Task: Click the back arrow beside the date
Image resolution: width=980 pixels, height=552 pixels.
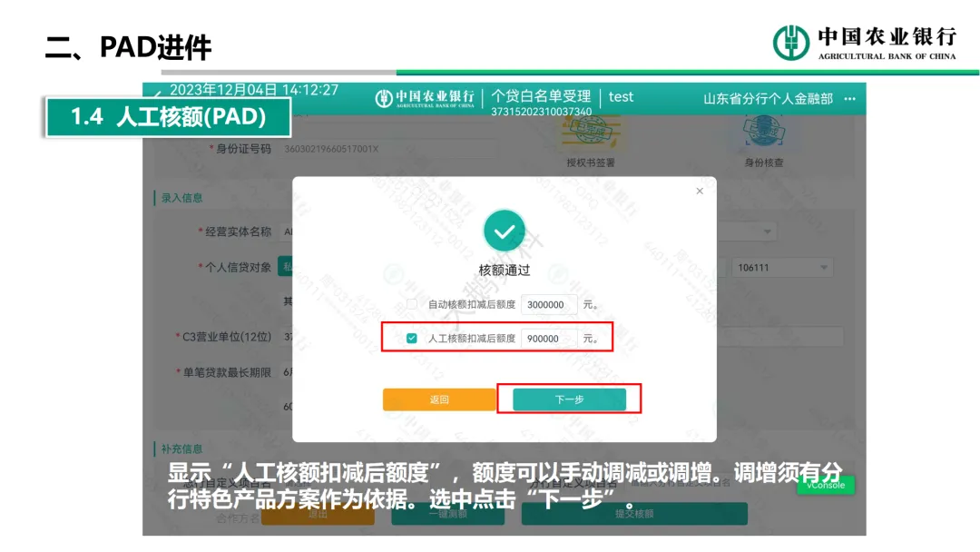Action: click(158, 94)
